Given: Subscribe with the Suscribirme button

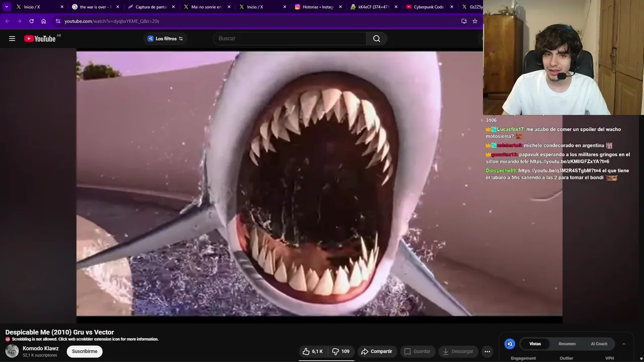Looking at the screenshot, I should [85, 351].
